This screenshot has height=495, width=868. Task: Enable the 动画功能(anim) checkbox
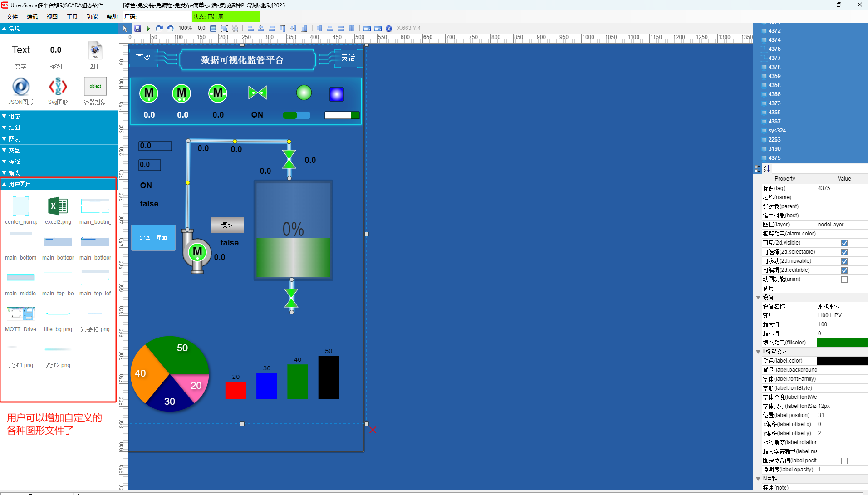tap(844, 279)
